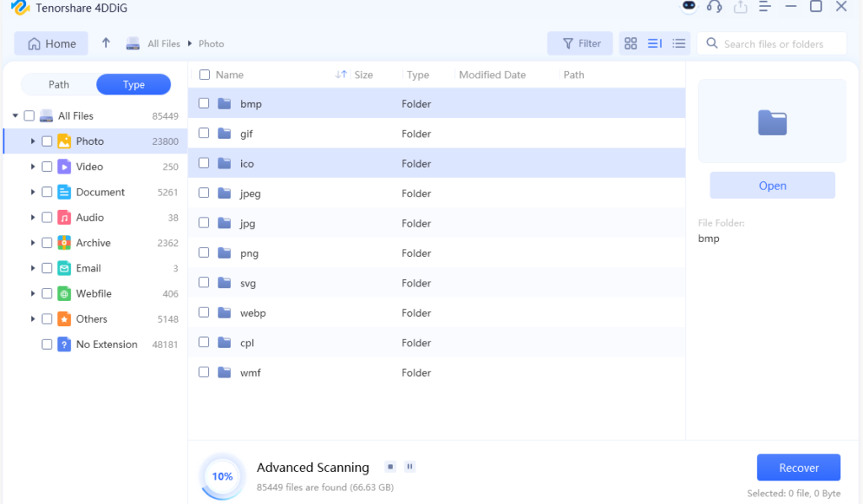This screenshot has width=863, height=504.
Task: Expand the Document category tree node
Action: [x=33, y=192]
